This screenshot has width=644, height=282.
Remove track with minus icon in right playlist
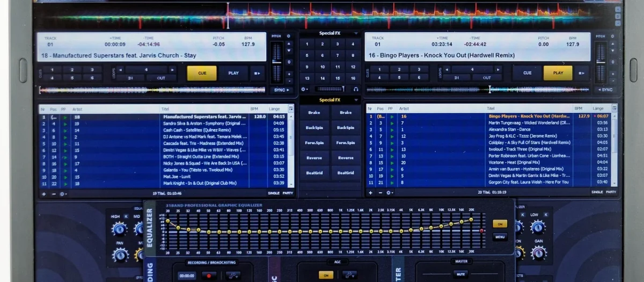pyautogui.click(x=380, y=192)
